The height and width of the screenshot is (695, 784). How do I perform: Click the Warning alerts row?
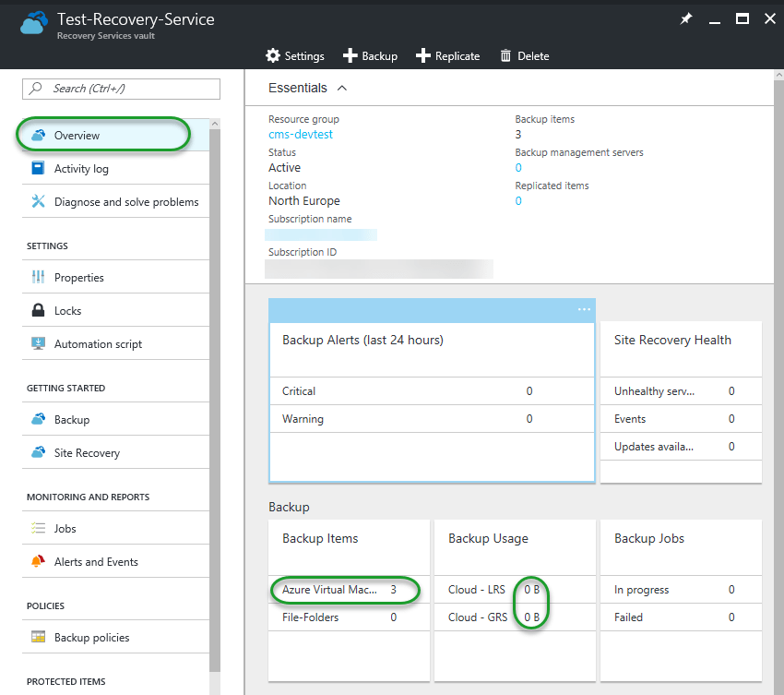pos(432,419)
